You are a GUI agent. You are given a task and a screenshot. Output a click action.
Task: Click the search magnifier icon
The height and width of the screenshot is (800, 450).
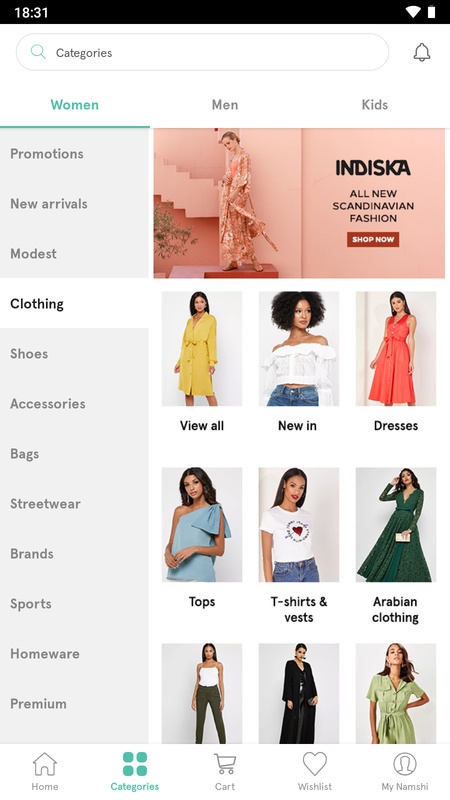38,52
